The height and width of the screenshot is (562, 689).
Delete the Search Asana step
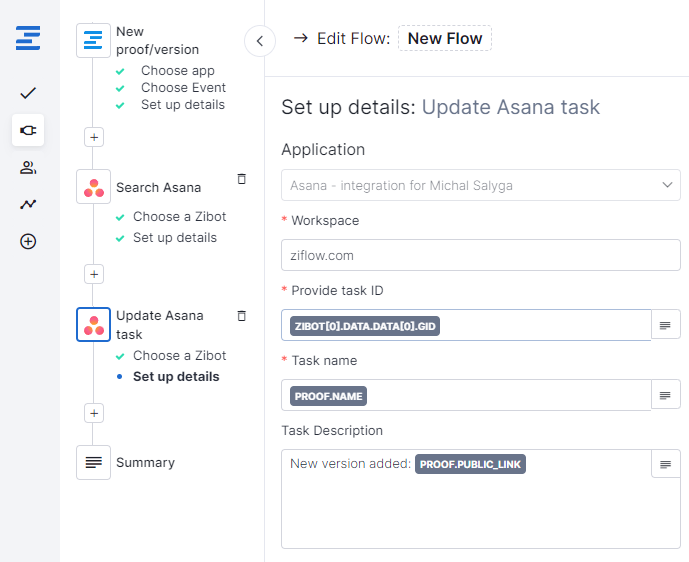(241, 179)
